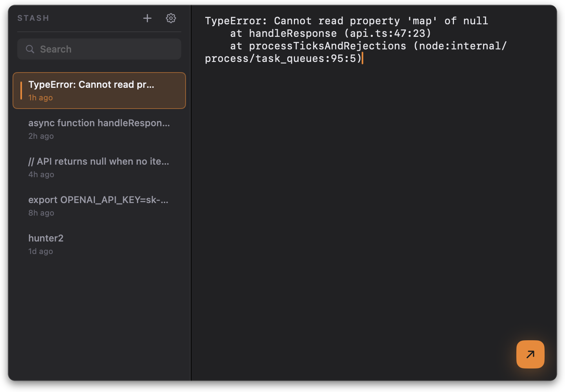Click the magnifying glass search icon
565x392 pixels.
(x=30, y=49)
